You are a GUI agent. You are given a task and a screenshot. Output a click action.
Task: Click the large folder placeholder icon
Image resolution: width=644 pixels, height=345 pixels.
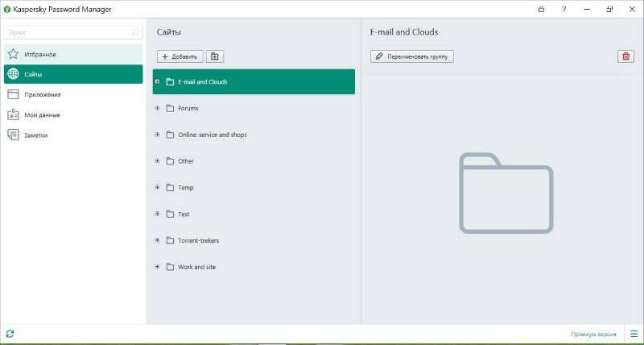coord(506,193)
